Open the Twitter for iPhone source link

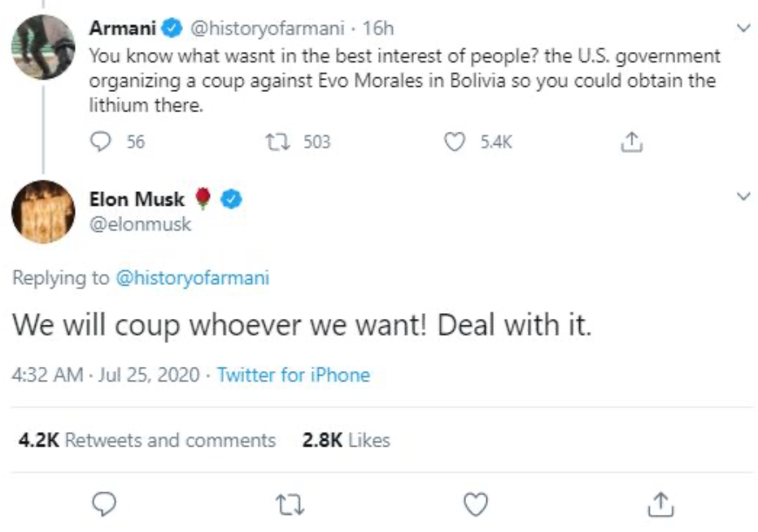coord(293,375)
